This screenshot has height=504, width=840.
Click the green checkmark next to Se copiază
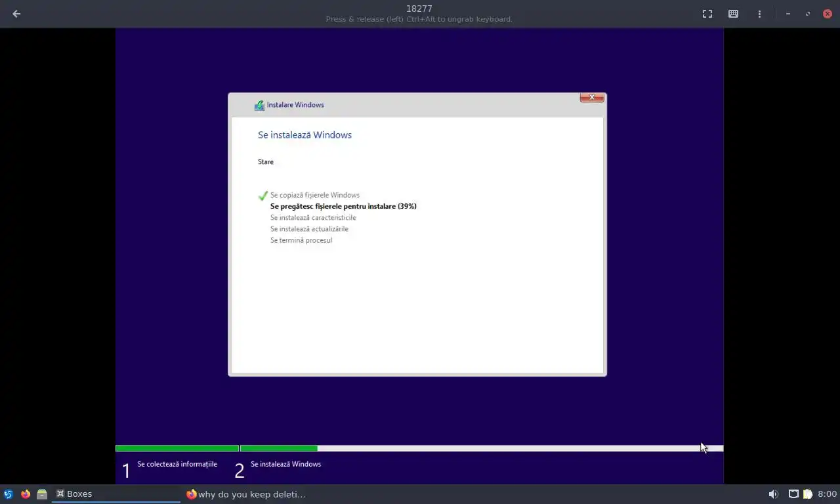pyautogui.click(x=263, y=196)
